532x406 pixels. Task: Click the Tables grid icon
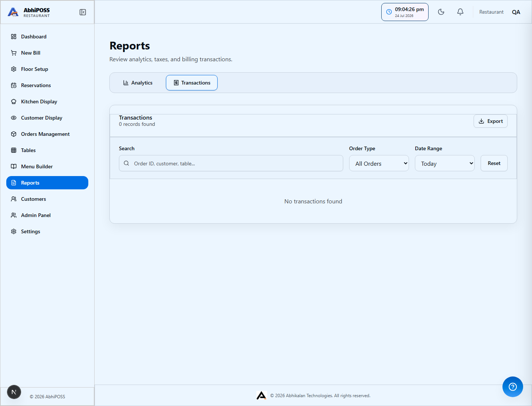tap(14, 150)
